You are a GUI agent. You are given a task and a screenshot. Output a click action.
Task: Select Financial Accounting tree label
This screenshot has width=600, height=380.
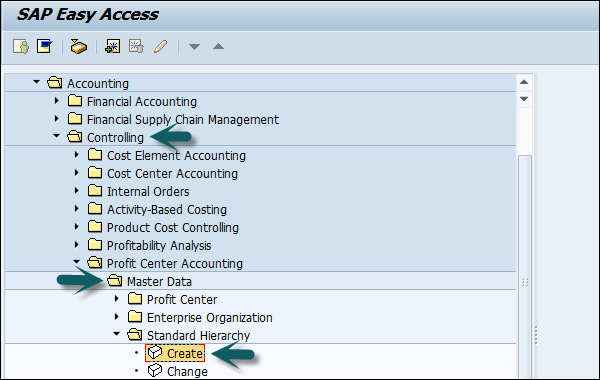[142, 101]
